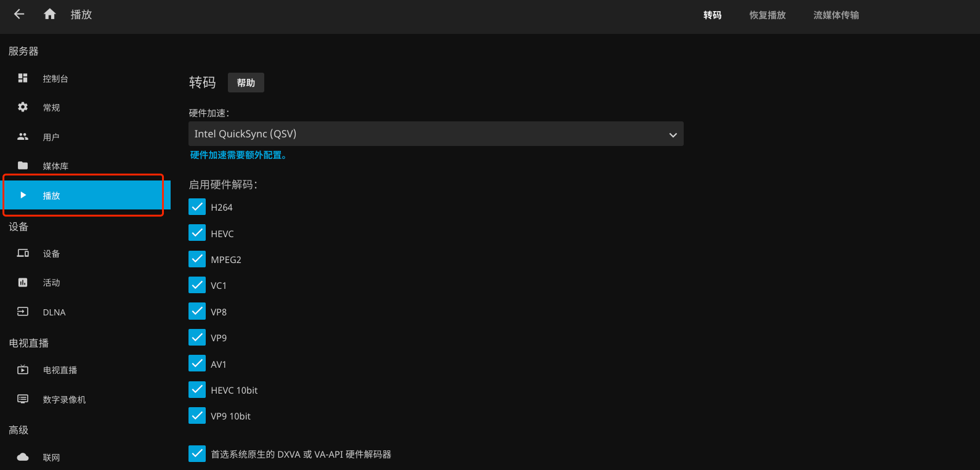Open the 控制台 dashboard icon
980x470 pixels.
coord(23,78)
